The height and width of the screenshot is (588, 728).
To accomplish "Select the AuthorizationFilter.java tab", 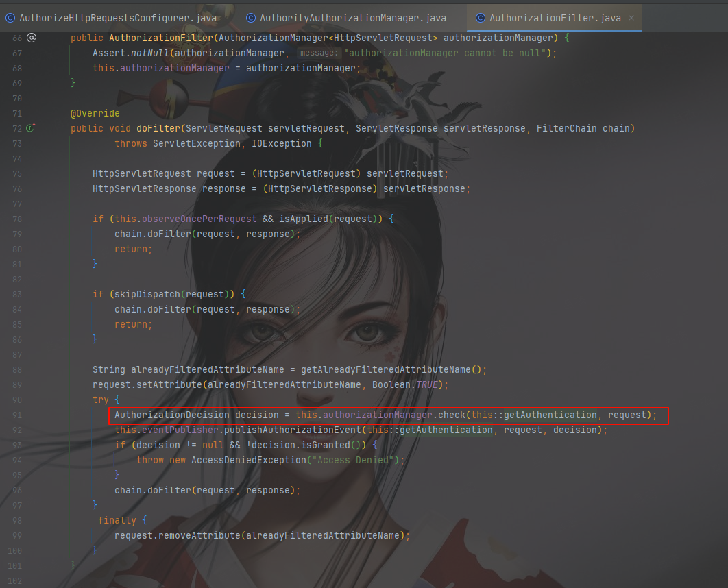I will [x=555, y=18].
